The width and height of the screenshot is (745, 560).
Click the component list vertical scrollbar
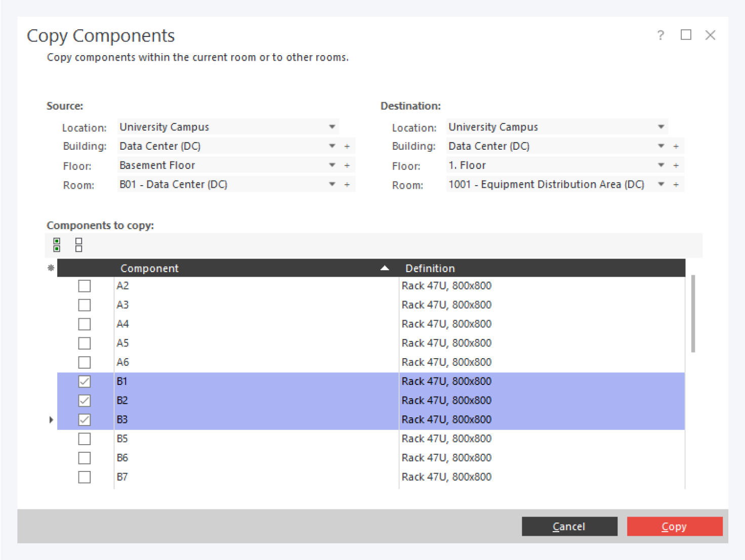pos(693,314)
